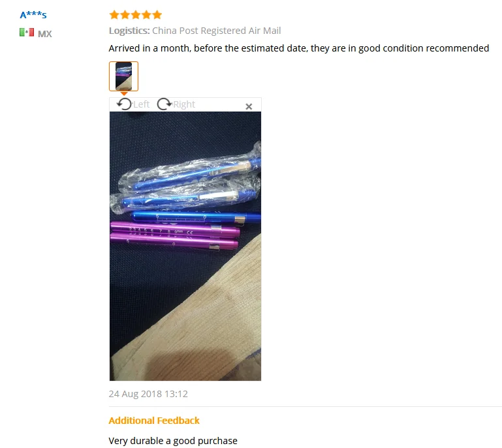Click China Post Registered Air Mail text
This screenshot has width=502, height=448.
tap(217, 31)
